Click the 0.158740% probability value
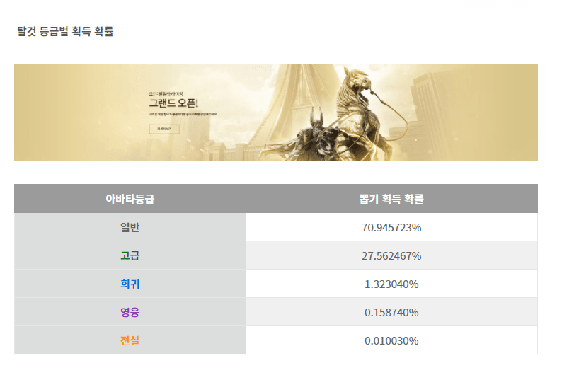Image resolution: width=574 pixels, height=392 pixels. [391, 312]
